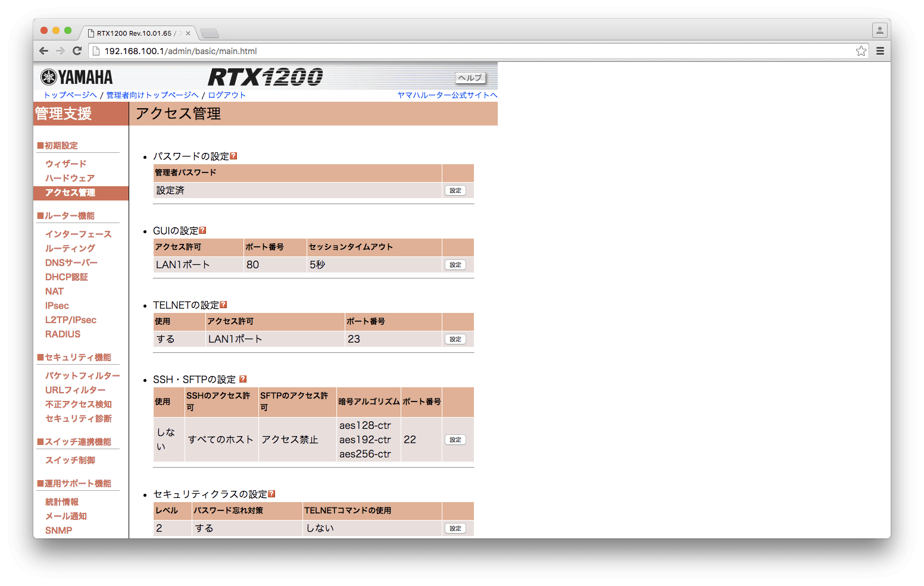Open メール通知 in the sidebar
The height and width of the screenshot is (586, 924).
tap(66, 516)
